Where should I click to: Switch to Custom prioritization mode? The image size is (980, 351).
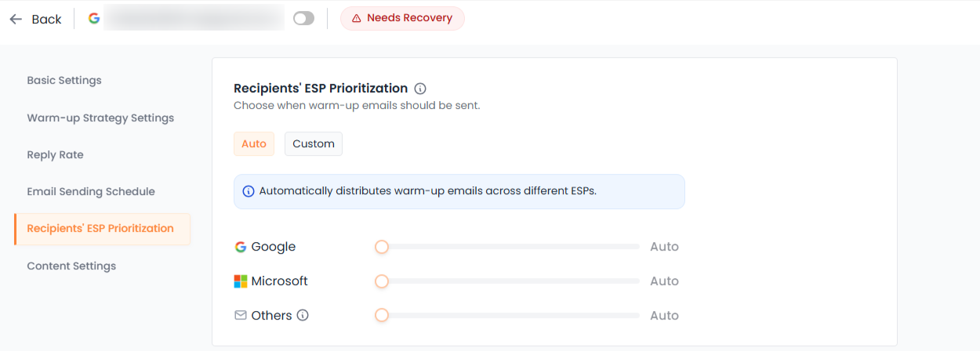(x=314, y=144)
